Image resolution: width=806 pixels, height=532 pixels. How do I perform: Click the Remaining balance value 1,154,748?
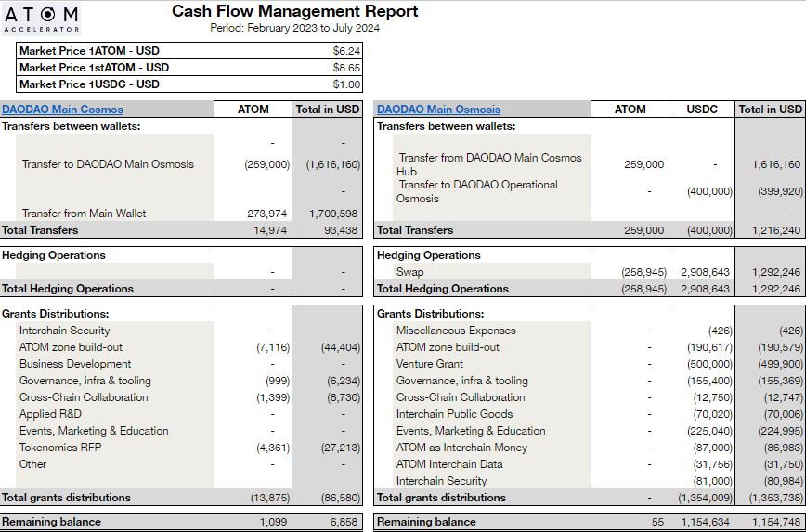tap(773, 522)
